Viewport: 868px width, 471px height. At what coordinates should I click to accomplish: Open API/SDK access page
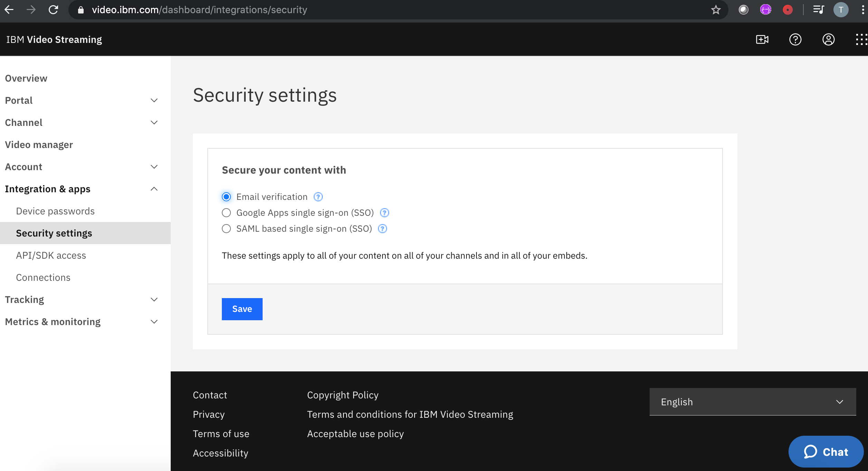click(x=51, y=255)
